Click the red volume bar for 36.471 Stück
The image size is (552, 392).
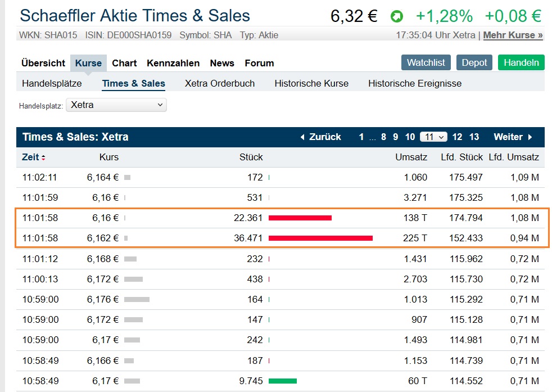tap(320, 238)
